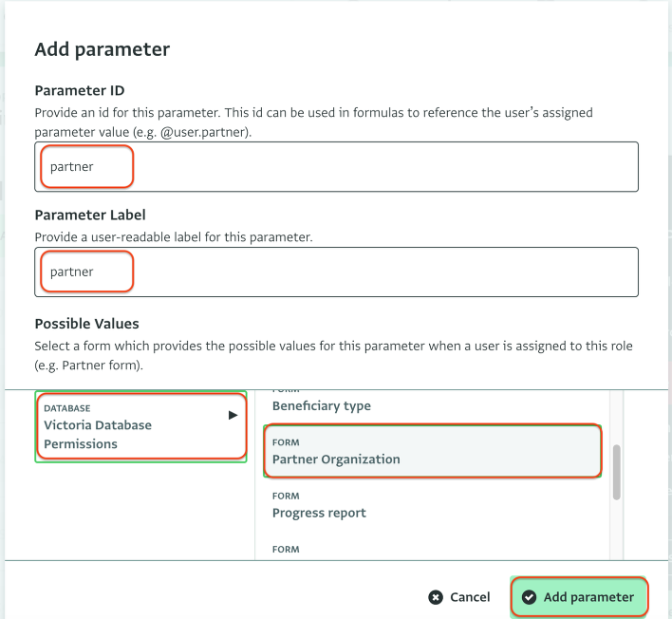Focus the Parameter ID text field
The height and width of the screenshot is (619, 672).
pyautogui.click(x=336, y=167)
